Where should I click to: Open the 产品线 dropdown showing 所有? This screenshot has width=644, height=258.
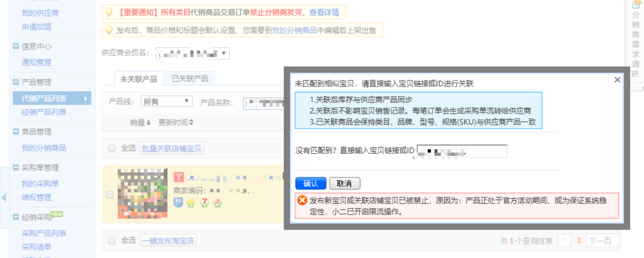pos(167,102)
